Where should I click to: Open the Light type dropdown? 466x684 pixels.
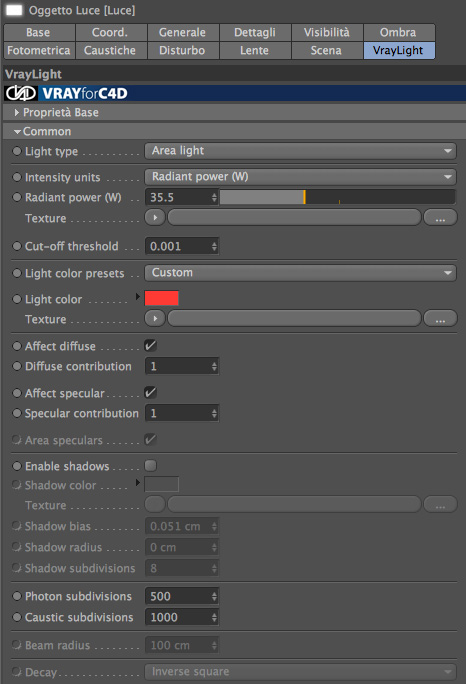[x=301, y=151]
